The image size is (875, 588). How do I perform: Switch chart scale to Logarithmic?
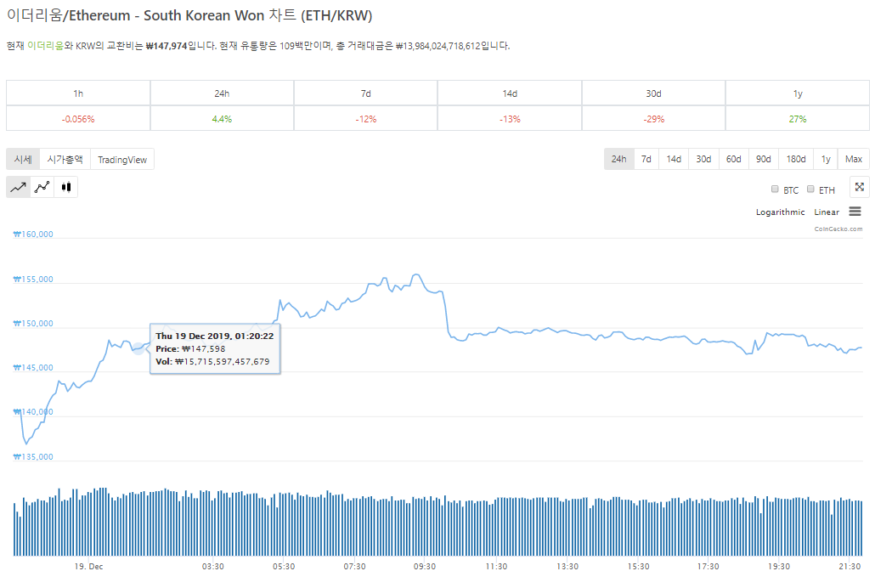(780, 212)
